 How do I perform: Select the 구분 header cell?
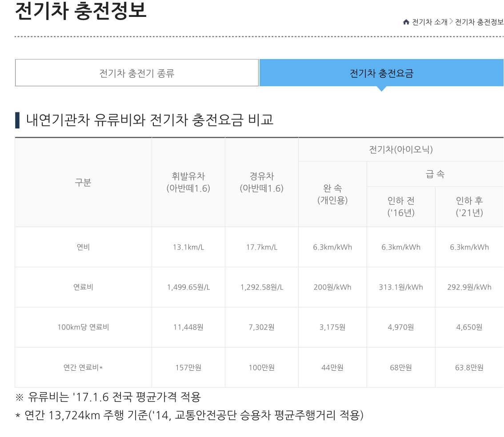pyautogui.click(x=83, y=182)
